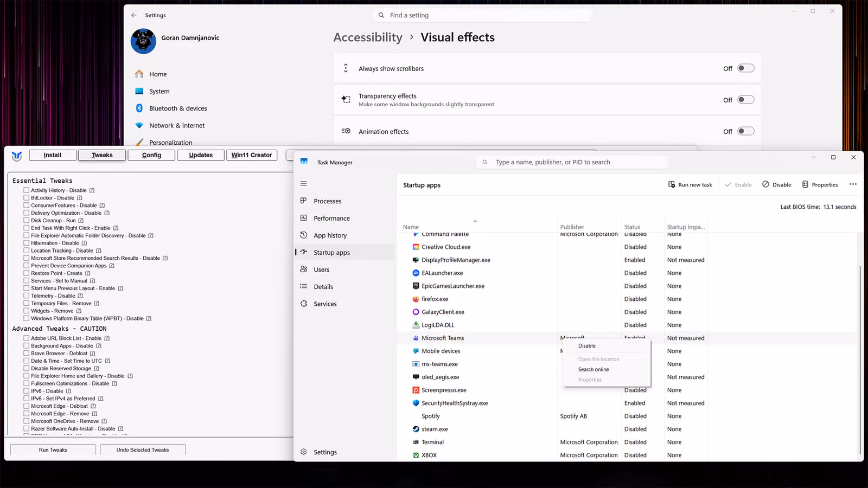Open the Task Manager navigation hamburger menu
Screen dimensions: 868x488
304,184
